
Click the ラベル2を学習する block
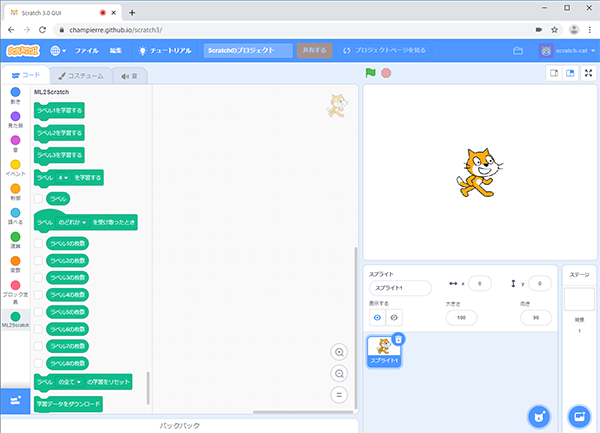[x=59, y=133]
